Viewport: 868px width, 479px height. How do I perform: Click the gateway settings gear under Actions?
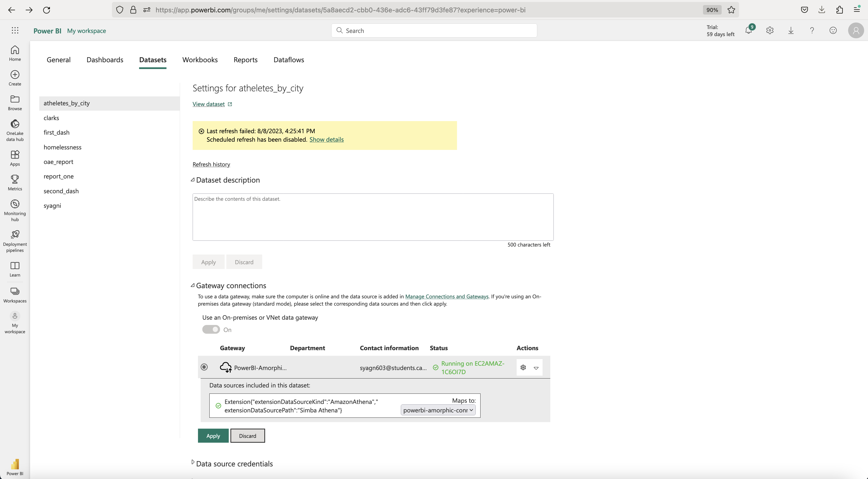523,368
